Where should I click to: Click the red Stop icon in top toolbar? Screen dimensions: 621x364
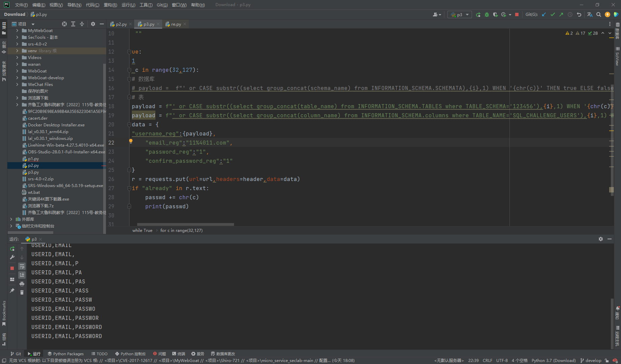[516, 14]
